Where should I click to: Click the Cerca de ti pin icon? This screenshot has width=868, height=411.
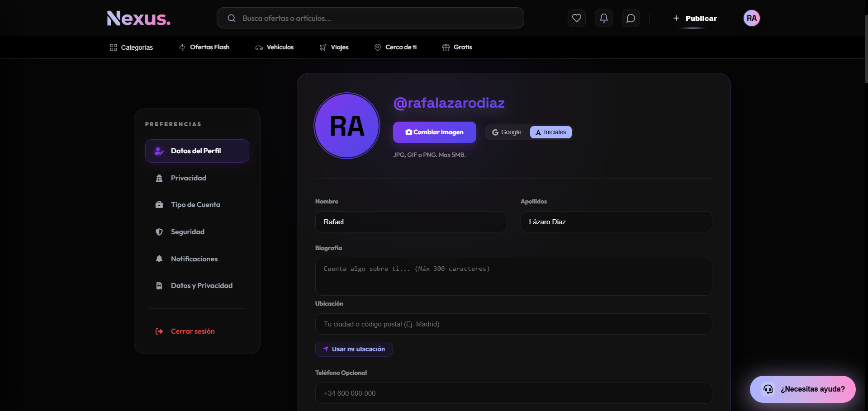pyautogui.click(x=378, y=47)
